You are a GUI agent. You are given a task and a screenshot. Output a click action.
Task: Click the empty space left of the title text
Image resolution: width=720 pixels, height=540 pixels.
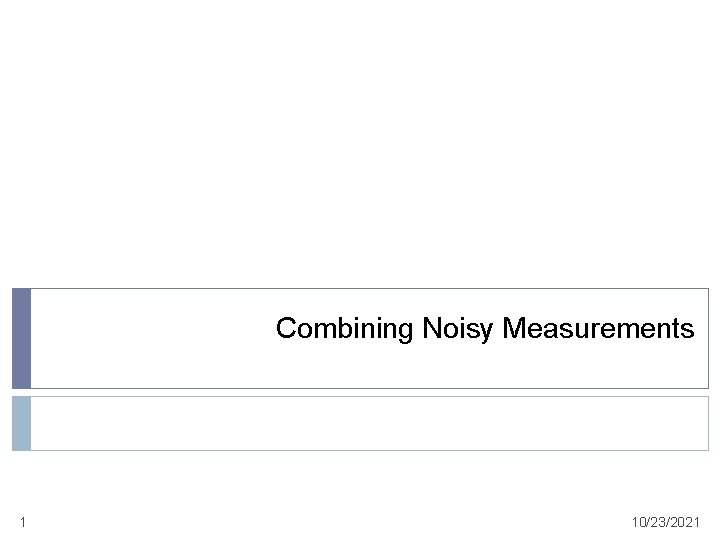pos(150,338)
